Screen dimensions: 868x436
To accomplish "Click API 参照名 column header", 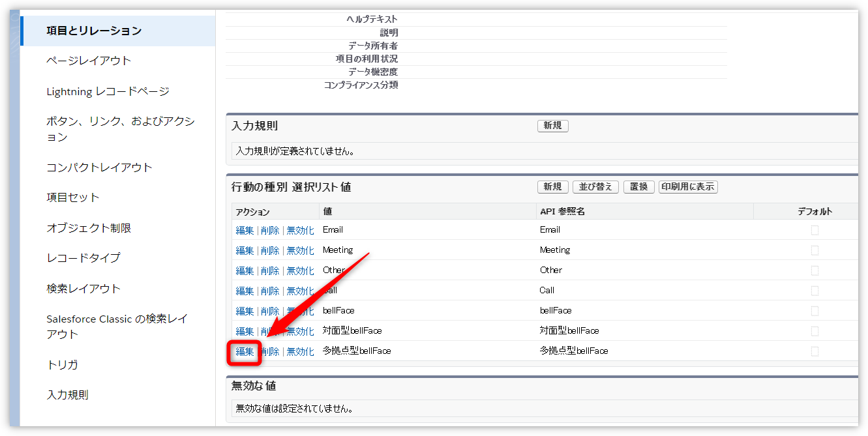I will (x=561, y=212).
